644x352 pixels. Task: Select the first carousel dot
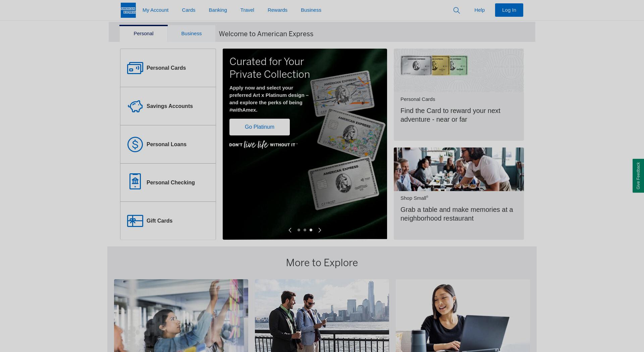[x=299, y=230]
